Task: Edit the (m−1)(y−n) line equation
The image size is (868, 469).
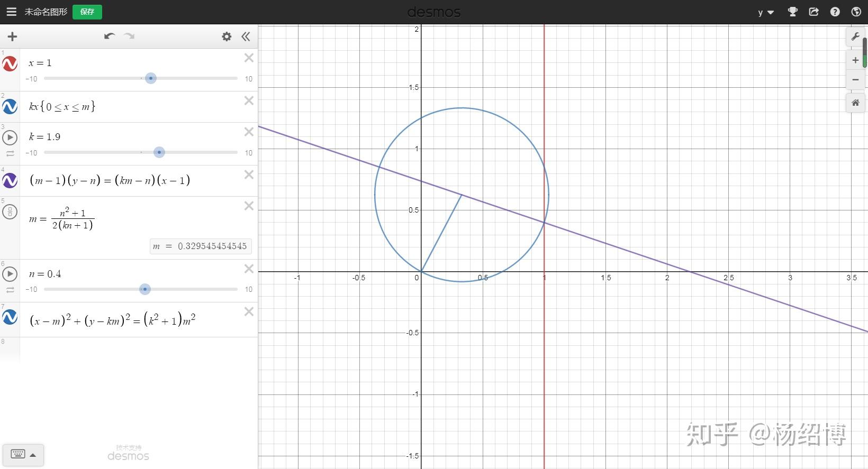Action: (110, 180)
